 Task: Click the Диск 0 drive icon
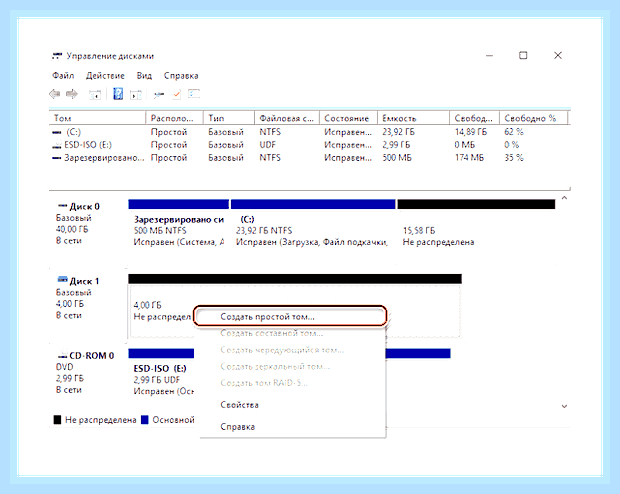pos(62,206)
